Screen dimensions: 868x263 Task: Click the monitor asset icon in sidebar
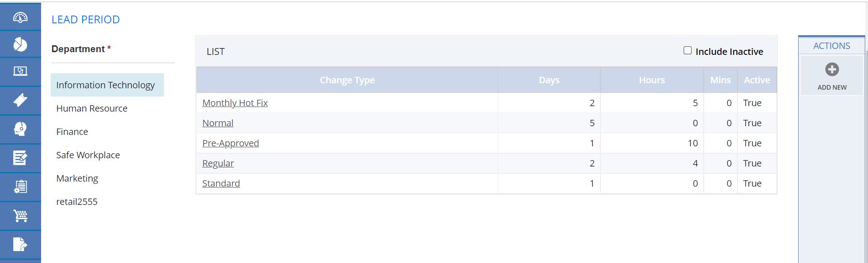(x=20, y=71)
